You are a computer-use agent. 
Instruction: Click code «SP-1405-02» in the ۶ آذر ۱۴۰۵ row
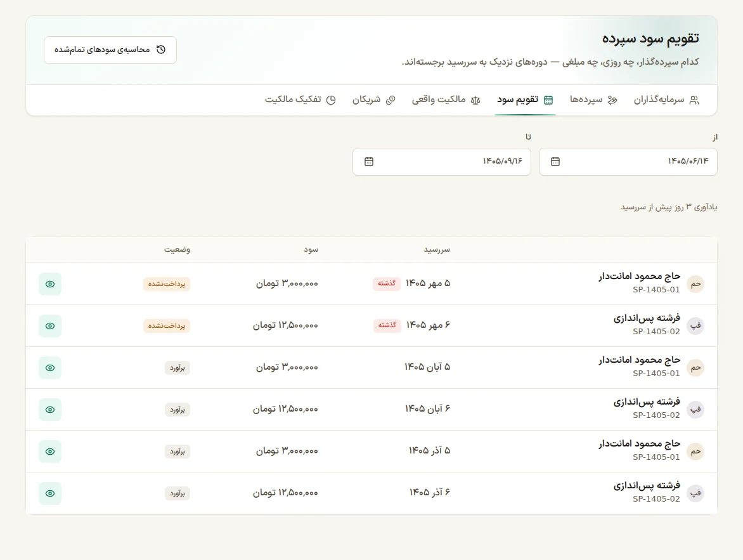click(656, 499)
